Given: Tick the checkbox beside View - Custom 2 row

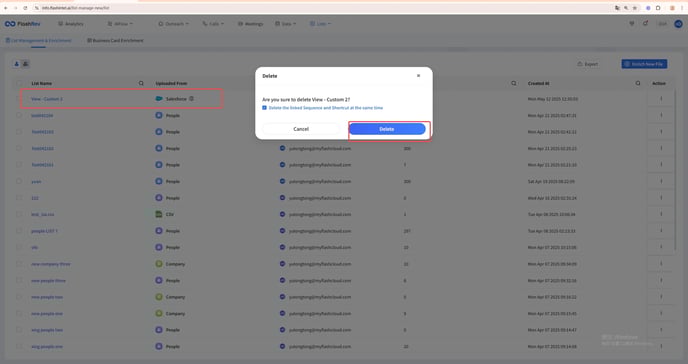Looking at the screenshot, I should 19,99.
